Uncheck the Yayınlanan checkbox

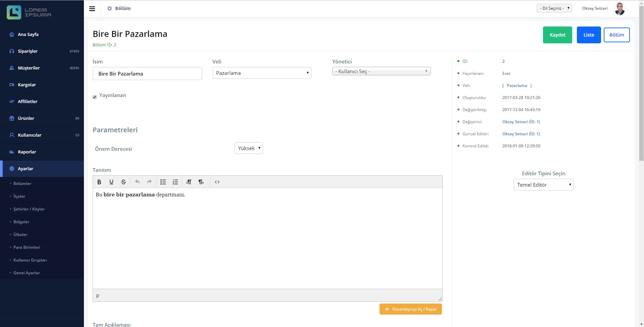click(95, 97)
